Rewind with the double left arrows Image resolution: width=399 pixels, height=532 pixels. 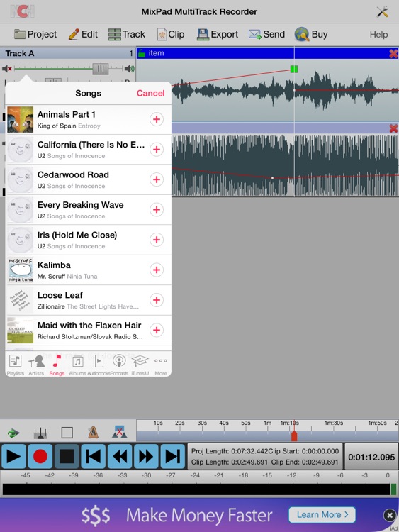[120, 456]
